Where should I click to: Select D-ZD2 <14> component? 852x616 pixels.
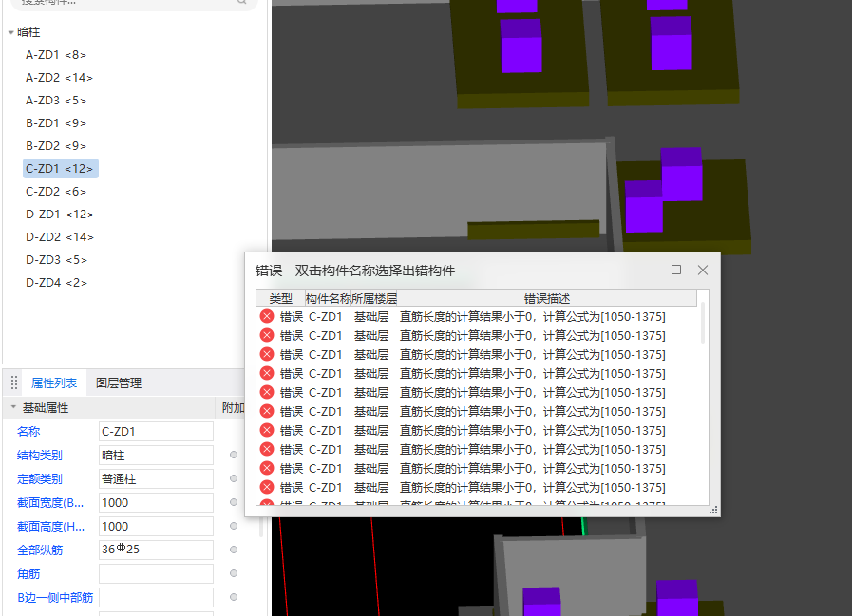point(60,237)
